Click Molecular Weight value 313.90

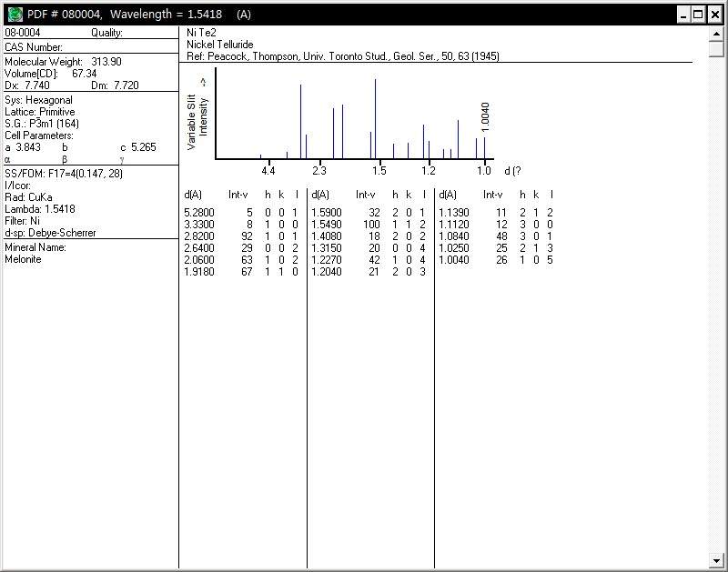pos(106,61)
